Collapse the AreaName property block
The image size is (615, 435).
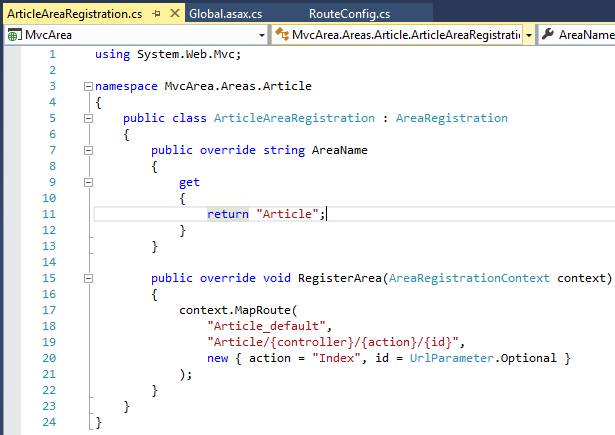(89, 150)
